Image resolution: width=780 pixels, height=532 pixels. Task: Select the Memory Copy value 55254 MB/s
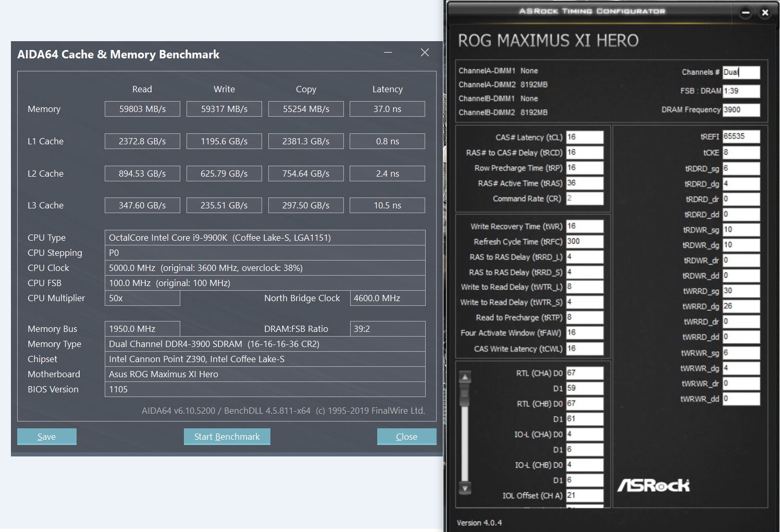[306, 109]
